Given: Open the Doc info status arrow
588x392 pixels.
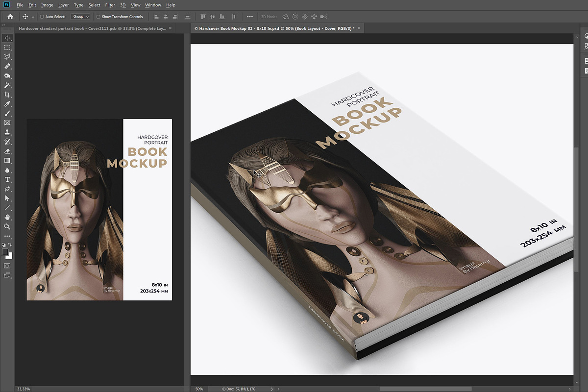Looking at the screenshot, I should click(272, 389).
